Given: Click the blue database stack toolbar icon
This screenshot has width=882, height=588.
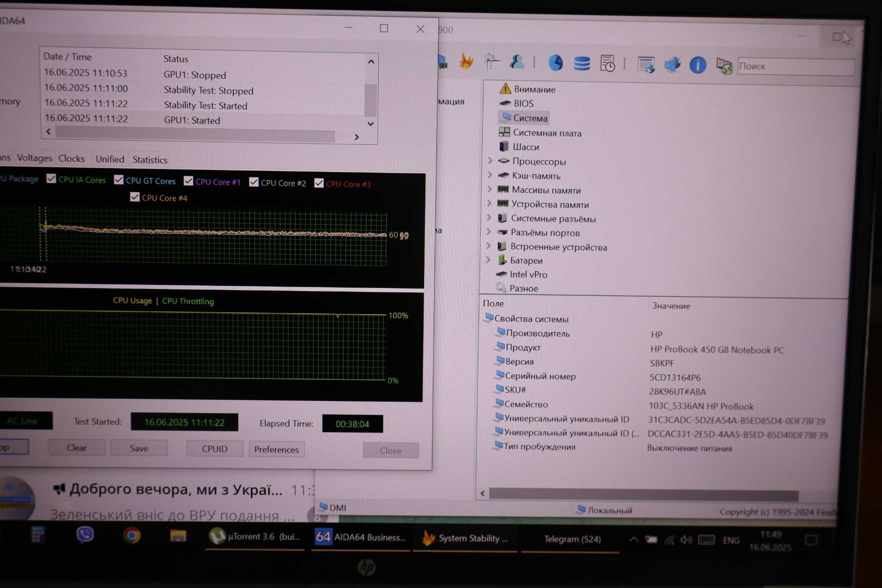Looking at the screenshot, I should pos(581,64).
